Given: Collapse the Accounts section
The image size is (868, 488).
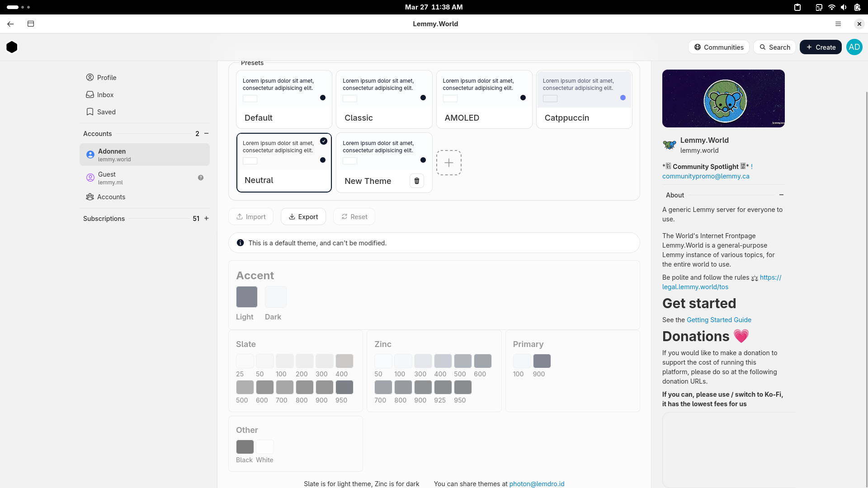Looking at the screenshot, I should 207,134.
